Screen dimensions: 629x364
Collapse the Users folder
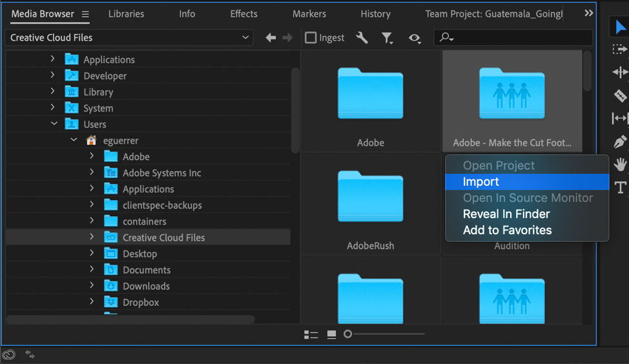tap(54, 123)
